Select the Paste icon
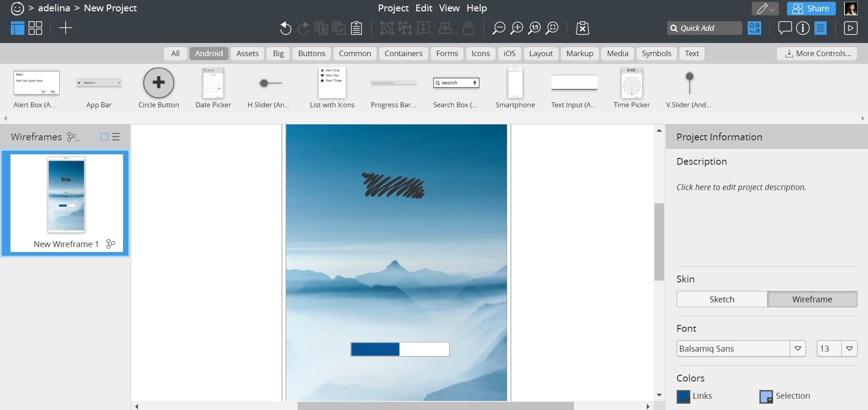Viewport: 868px width, 410px height. tap(356, 28)
